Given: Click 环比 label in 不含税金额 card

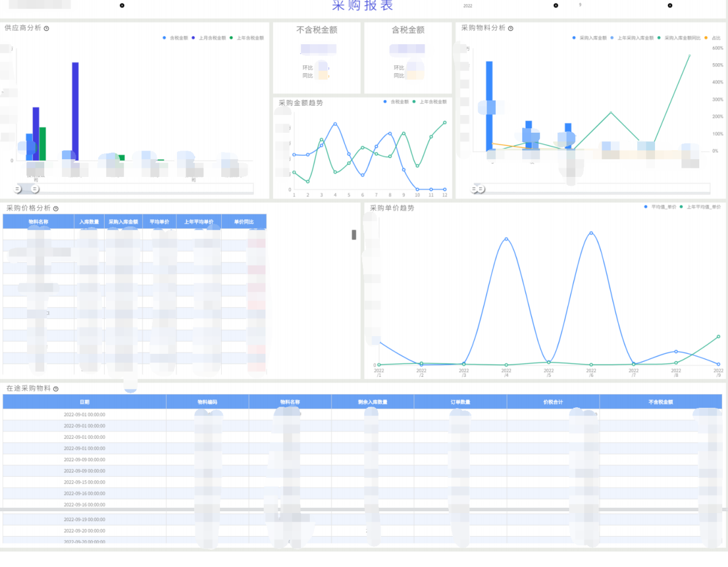Looking at the screenshot, I should coord(308,68).
